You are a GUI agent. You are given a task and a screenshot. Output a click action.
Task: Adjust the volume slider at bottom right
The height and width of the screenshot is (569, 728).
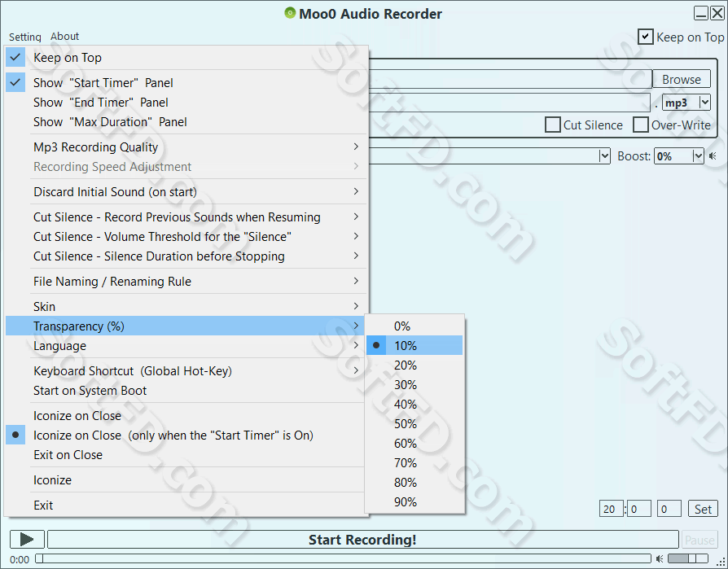[688, 558]
